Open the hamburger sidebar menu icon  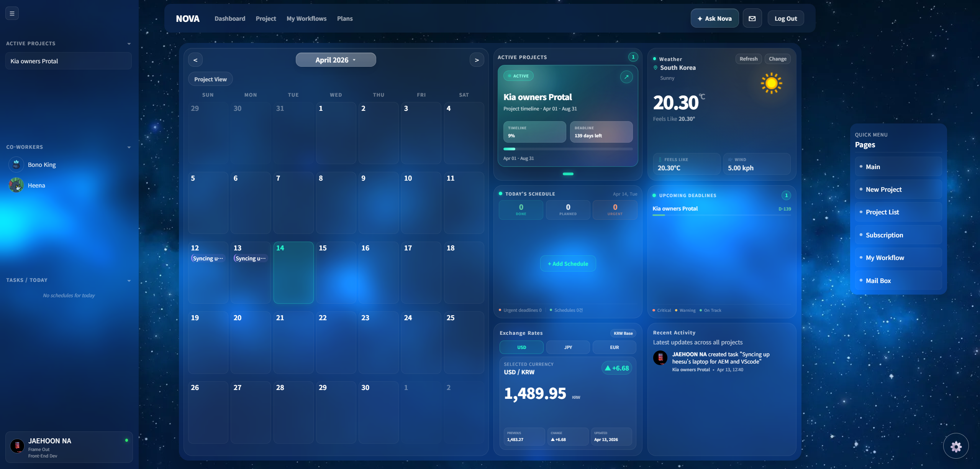click(12, 13)
